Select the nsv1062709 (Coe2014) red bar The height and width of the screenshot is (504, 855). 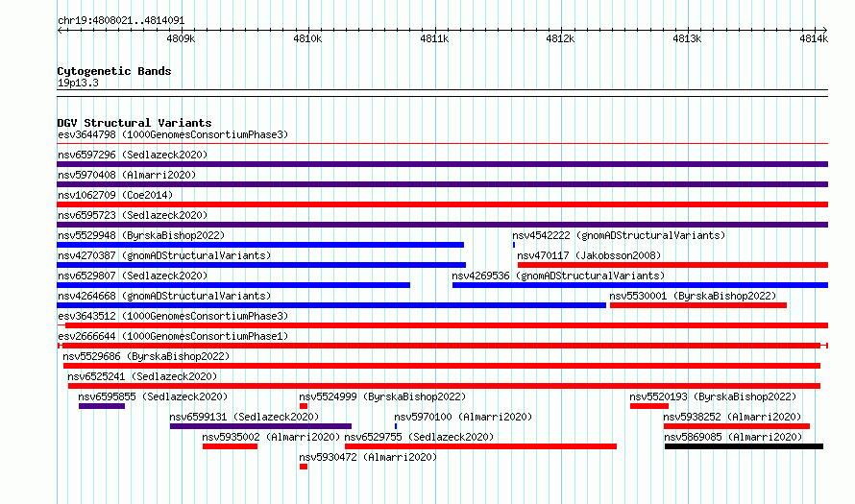(x=442, y=204)
